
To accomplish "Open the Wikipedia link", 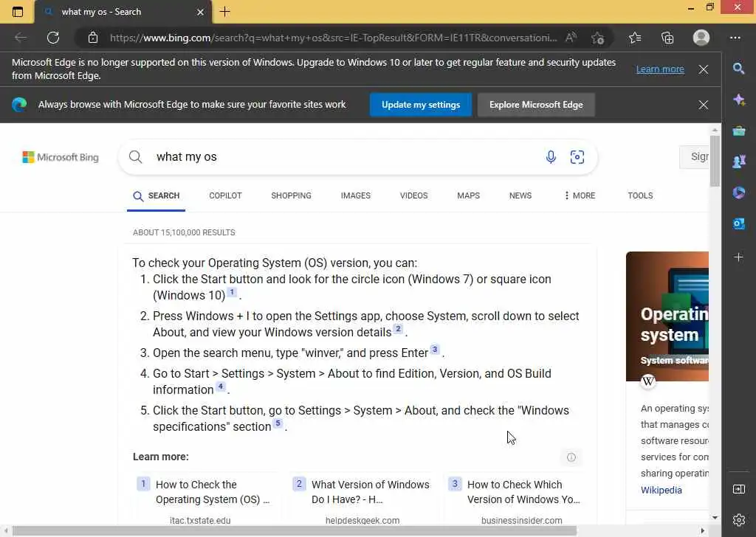I will point(661,491).
